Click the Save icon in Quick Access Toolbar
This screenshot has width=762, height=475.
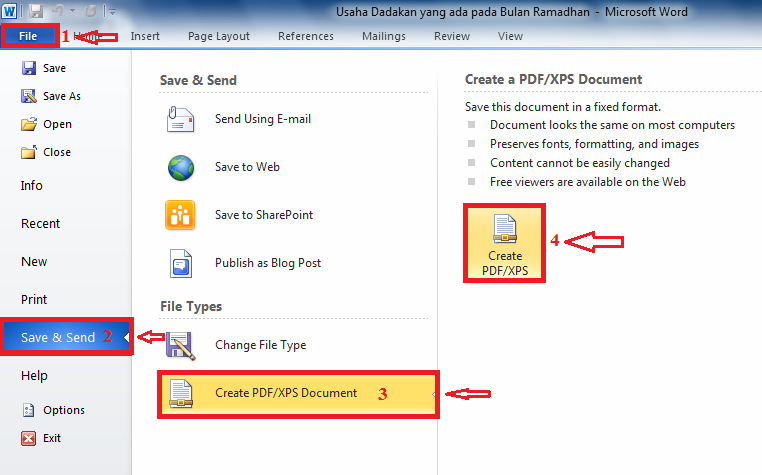point(36,11)
